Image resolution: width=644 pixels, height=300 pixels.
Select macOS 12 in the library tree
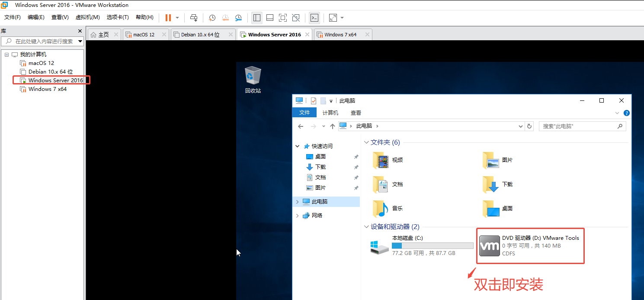tap(41, 63)
